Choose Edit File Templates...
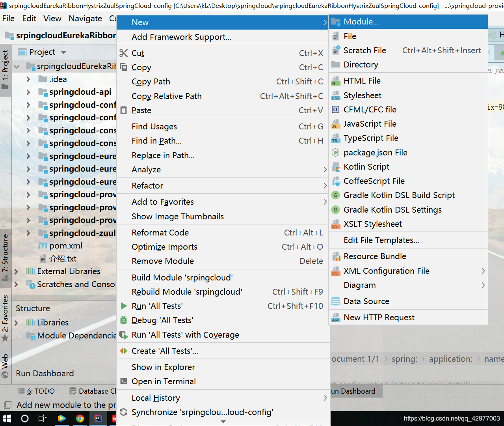Viewport: 504px width, 426px height. [x=408, y=240]
